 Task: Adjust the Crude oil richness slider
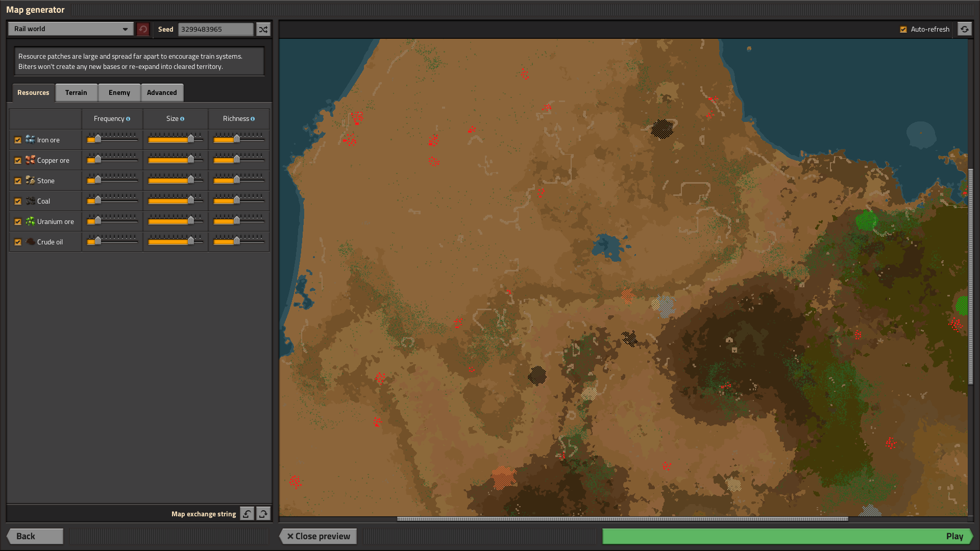click(239, 241)
